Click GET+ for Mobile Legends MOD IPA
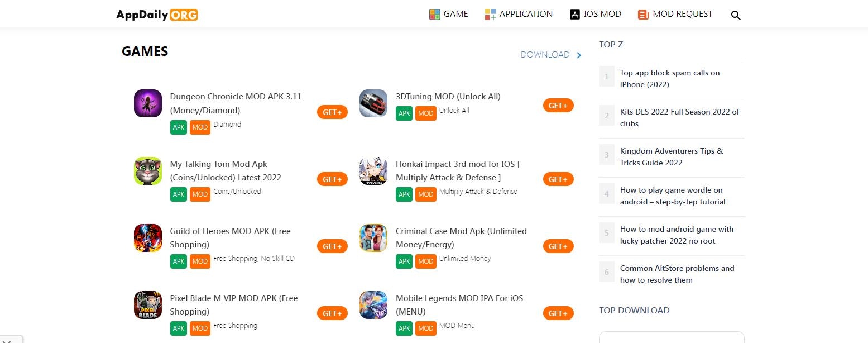This screenshot has height=343, width=868. [x=558, y=313]
